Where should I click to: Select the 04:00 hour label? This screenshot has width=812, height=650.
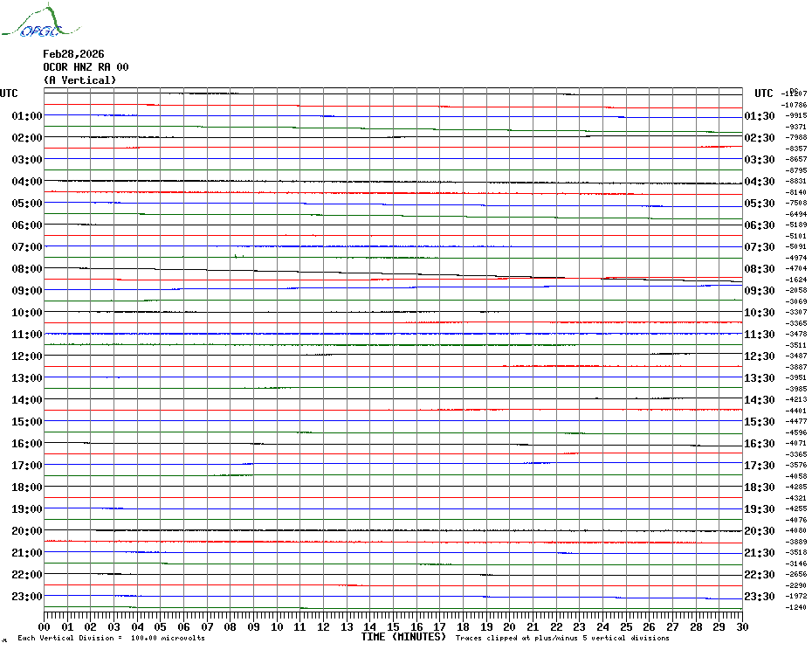coord(27,182)
